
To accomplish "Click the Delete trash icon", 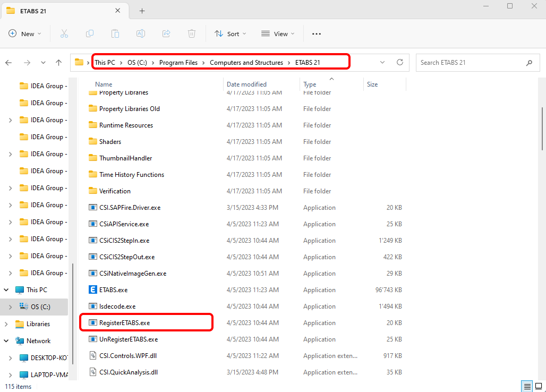I will point(192,33).
